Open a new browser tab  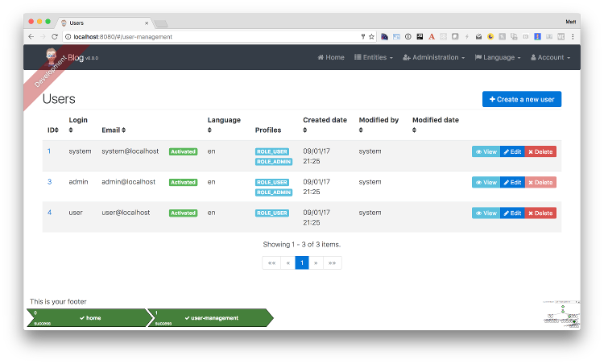[161, 24]
